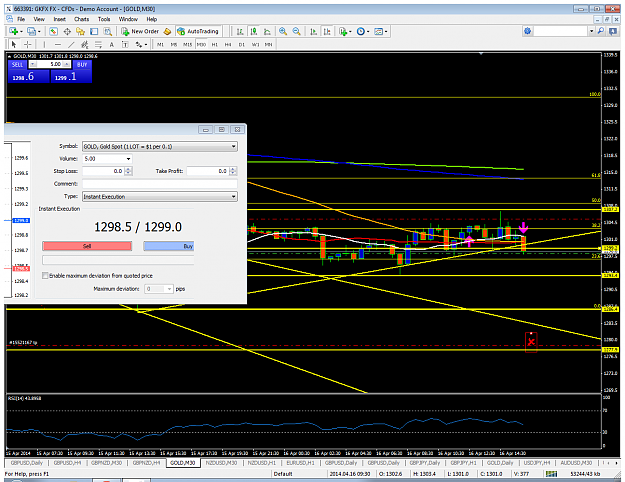Select the Fibonacci retracement tool
This screenshot has width=625, height=482.
[x=98, y=44]
